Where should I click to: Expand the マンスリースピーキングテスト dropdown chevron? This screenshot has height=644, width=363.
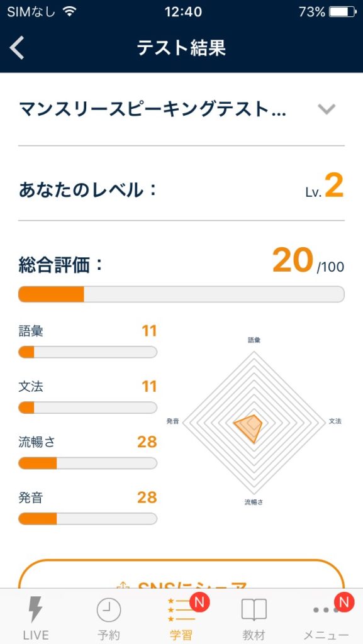(x=327, y=109)
